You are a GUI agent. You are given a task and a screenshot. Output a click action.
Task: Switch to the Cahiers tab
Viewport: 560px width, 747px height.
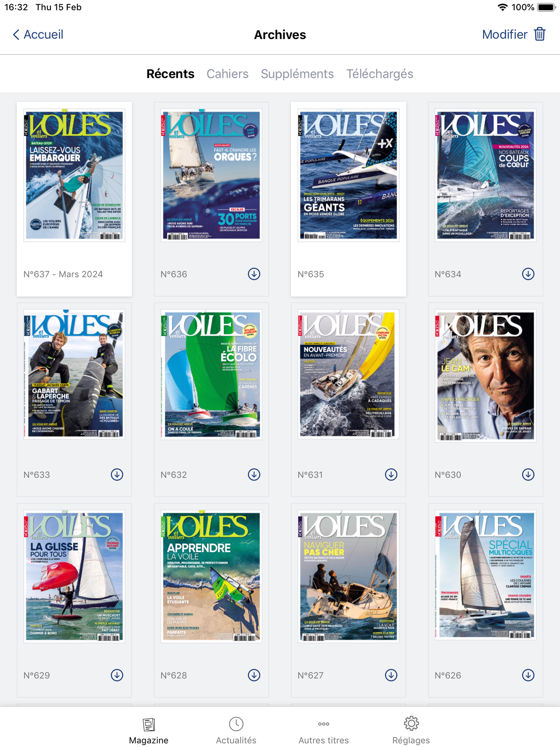click(227, 74)
